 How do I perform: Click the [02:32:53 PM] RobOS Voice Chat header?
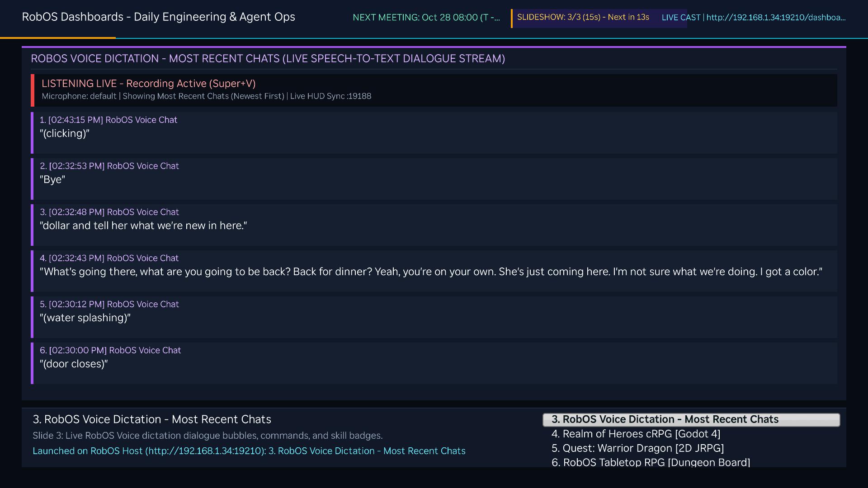pyautogui.click(x=109, y=166)
